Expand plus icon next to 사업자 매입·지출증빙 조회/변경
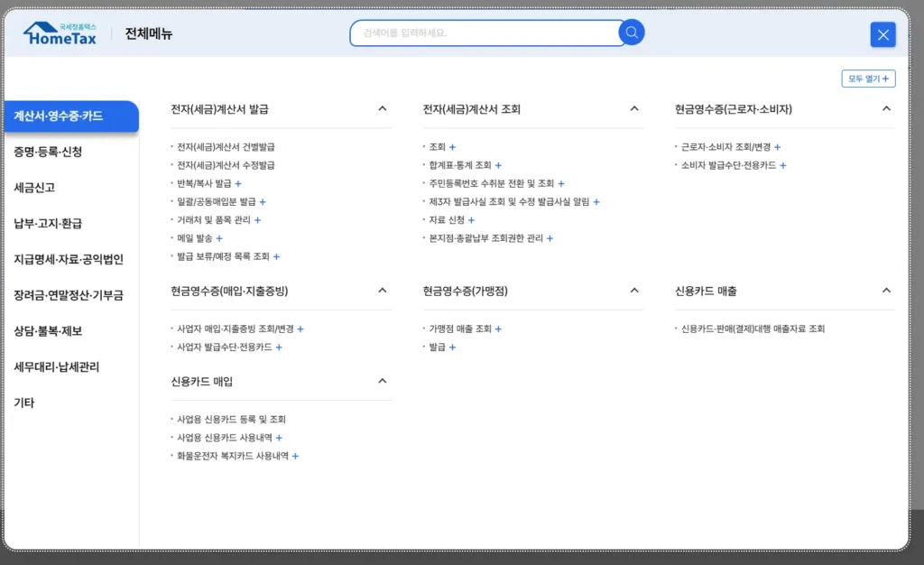Image resolution: width=924 pixels, height=565 pixels. [x=300, y=329]
